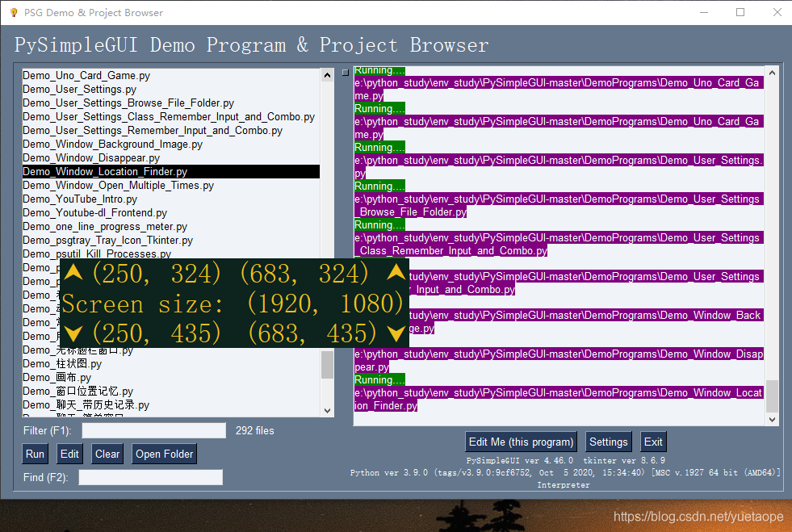Click output pane scrollbar thumb
This screenshot has width=792, height=532.
(x=773, y=396)
